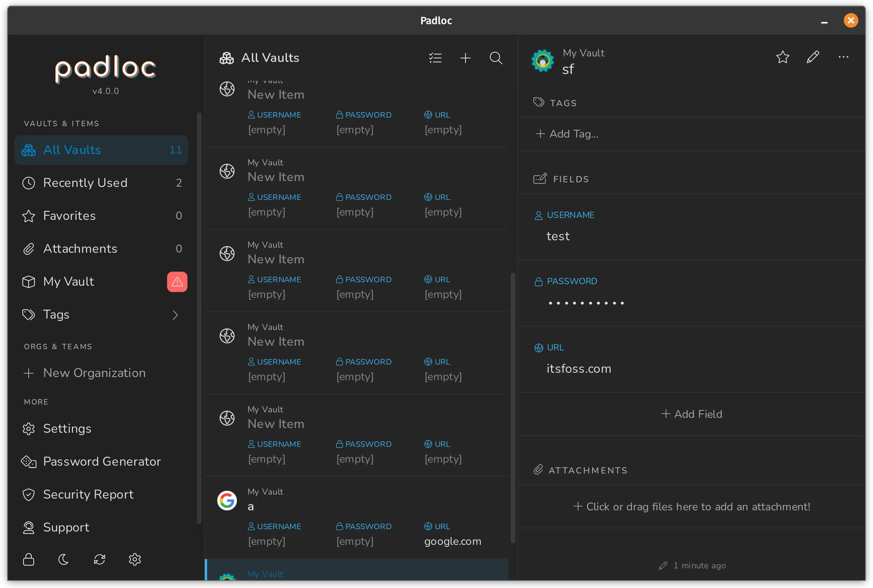Open the overflow menu for the sf item
Viewport: 873px width, 588px height.
coord(843,57)
